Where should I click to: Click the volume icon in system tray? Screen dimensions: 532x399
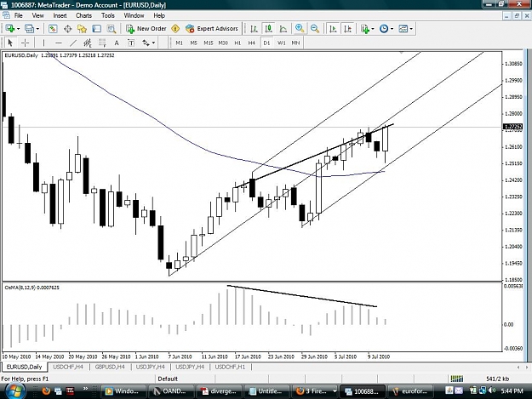point(492,390)
